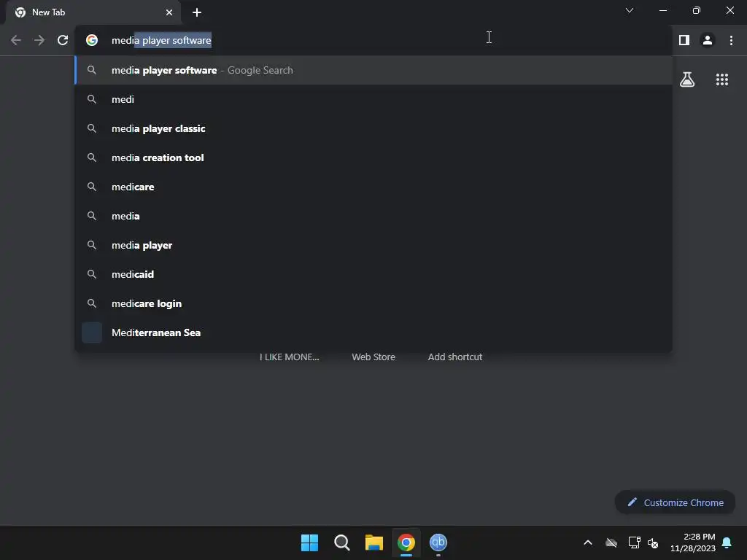Reload the page with the refresh icon

[63, 41]
